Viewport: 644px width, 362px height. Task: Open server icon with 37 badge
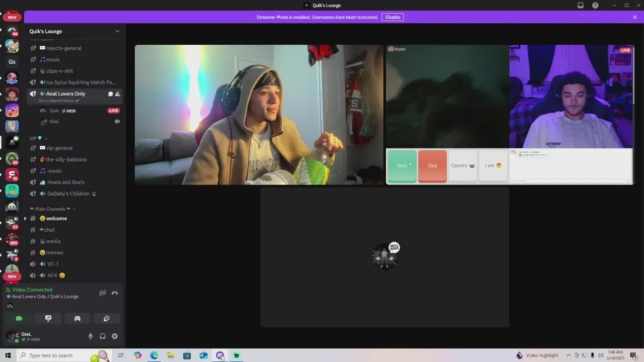pyautogui.click(x=12, y=222)
